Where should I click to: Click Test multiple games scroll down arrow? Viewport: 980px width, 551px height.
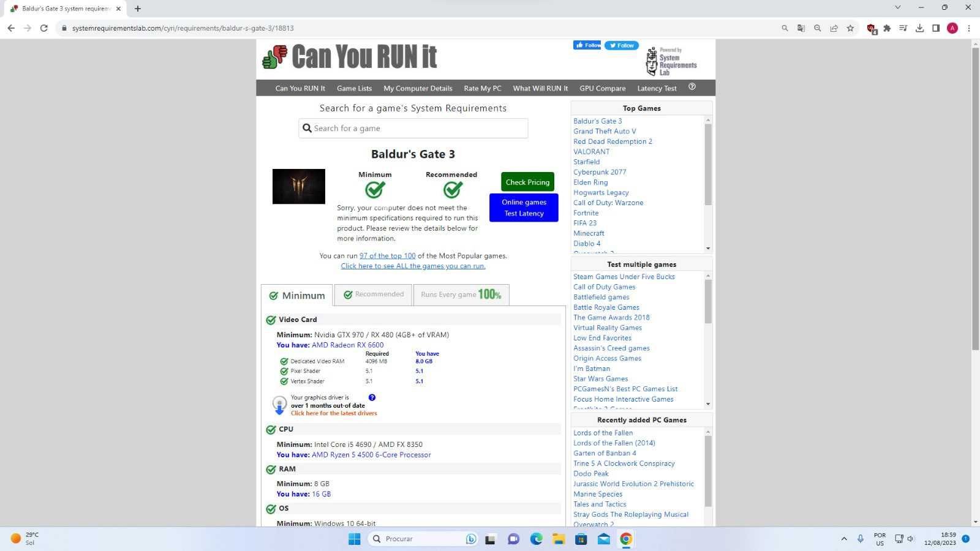pos(708,404)
